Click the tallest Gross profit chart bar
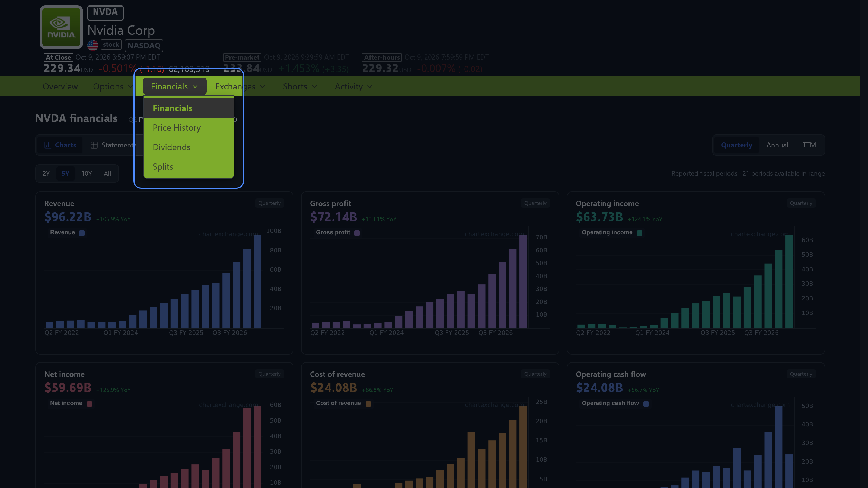868x488 pixels. 523,282
